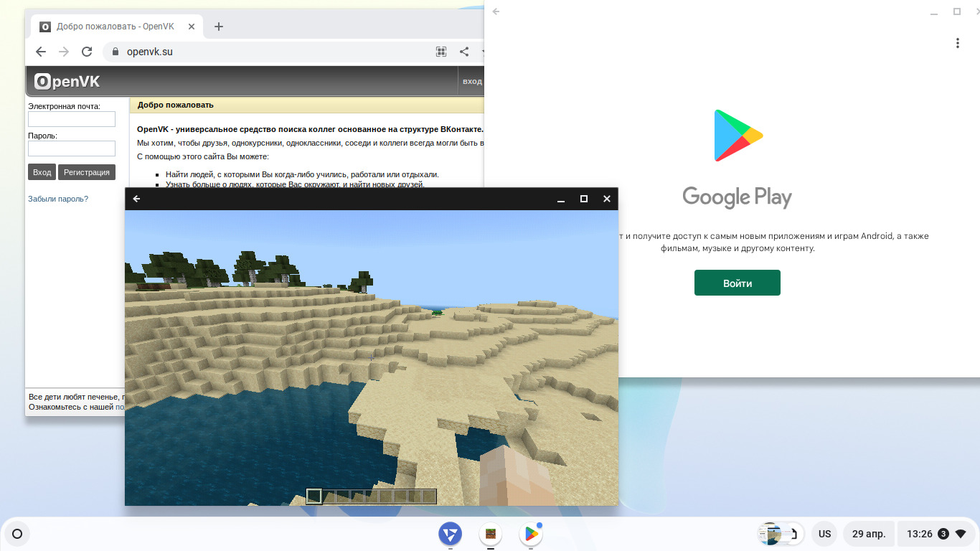Click the share icon in Chrome's address bar

(x=464, y=52)
